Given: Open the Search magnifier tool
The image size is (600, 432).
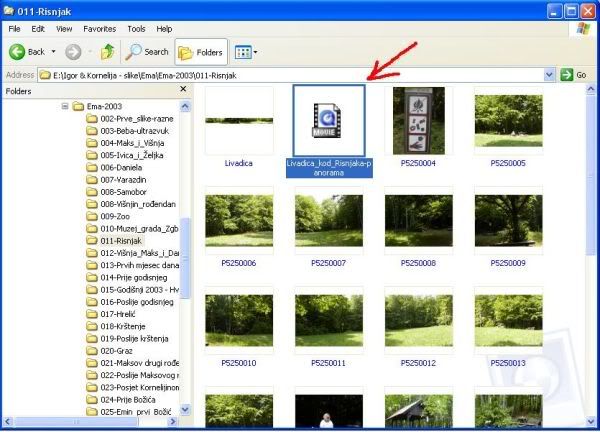Looking at the screenshot, I should tap(134, 52).
